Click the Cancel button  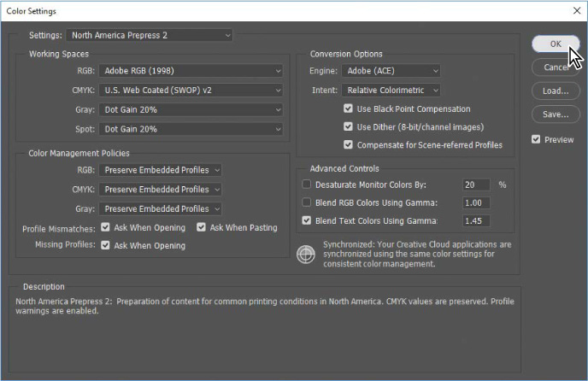pos(554,67)
